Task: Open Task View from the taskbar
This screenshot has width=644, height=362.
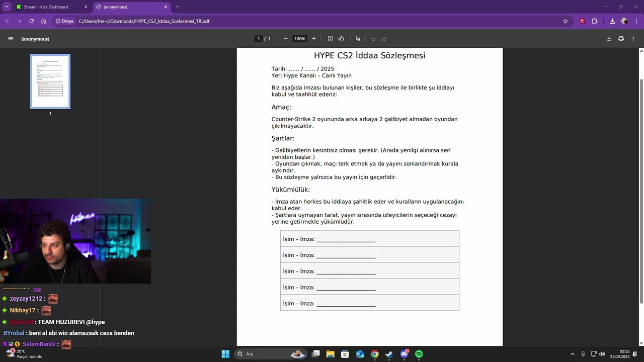Action: point(316,354)
